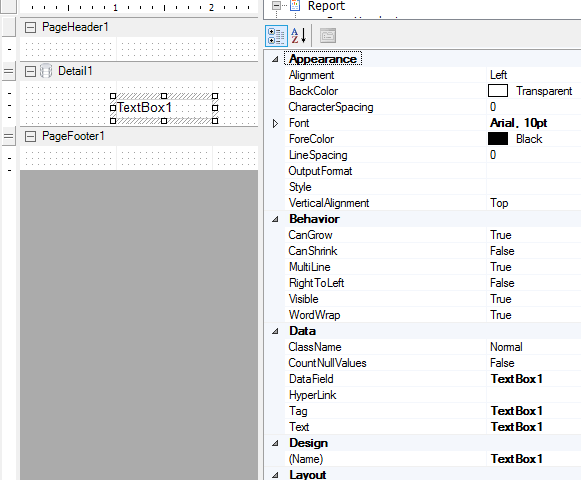
Task: Collapse the Design category
Action: pos(275,443)
